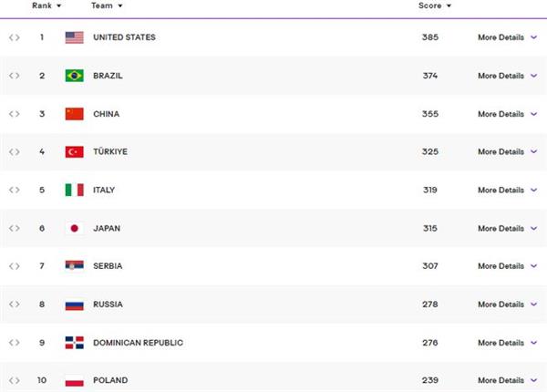
Task: Click the ITALY team name
Action: click(104, 190)
